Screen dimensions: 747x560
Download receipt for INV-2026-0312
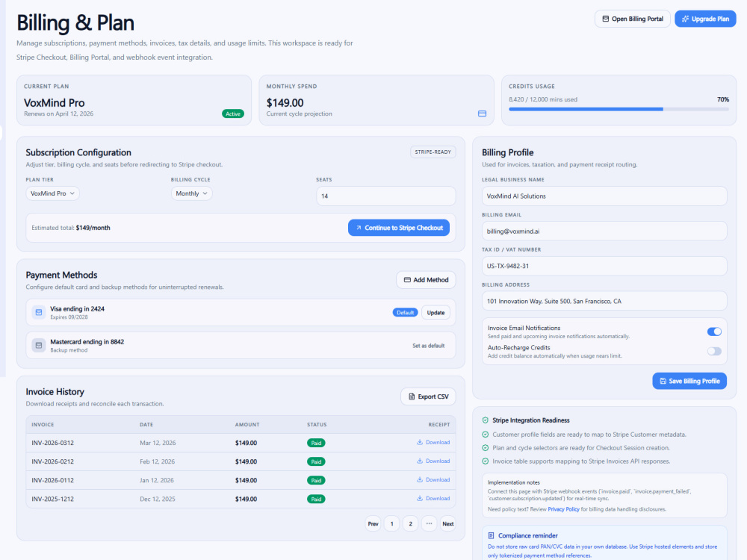click(433, 442)
